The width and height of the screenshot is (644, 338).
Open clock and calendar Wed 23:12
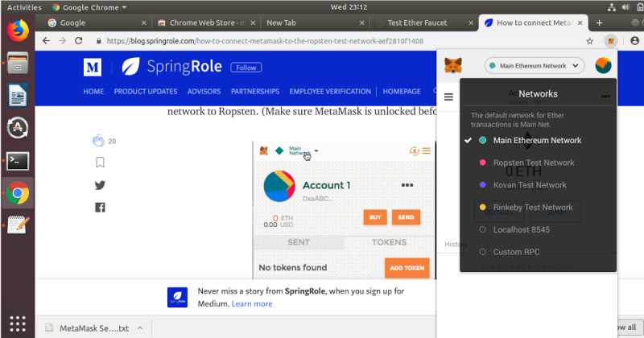[349, 7]
